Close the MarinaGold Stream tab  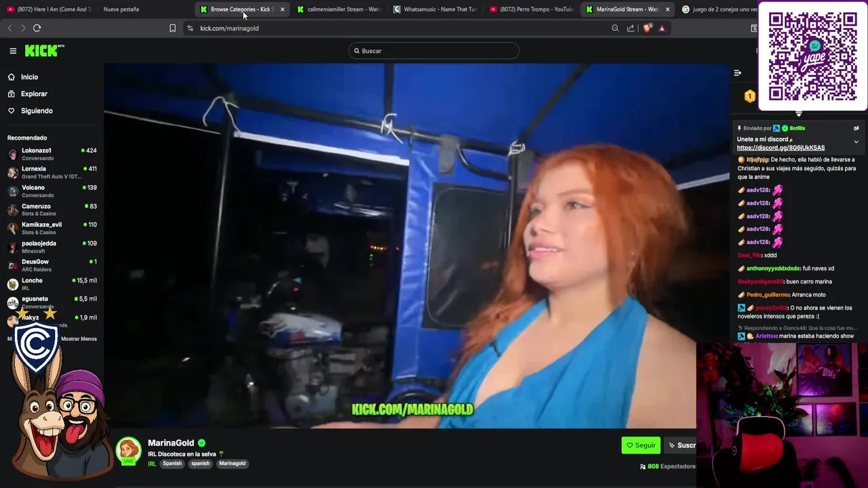[x=667, y=9]
